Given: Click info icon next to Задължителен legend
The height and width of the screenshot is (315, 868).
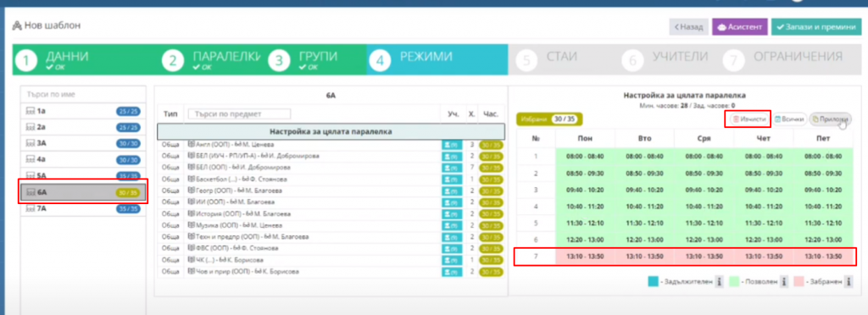Looking at the screenshot, I should (719, 282).
